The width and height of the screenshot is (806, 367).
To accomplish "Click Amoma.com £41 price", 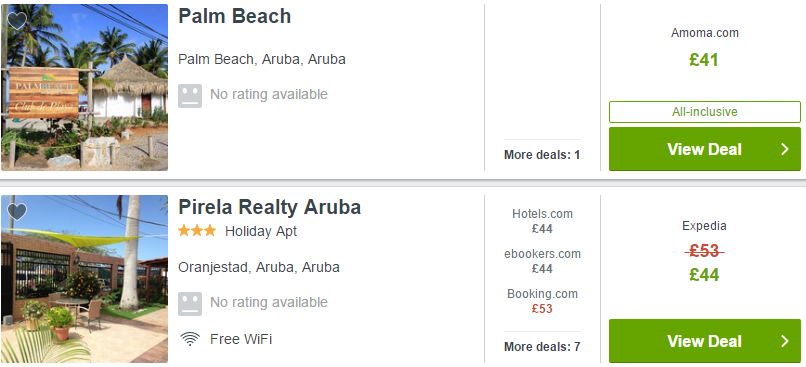I will coord(704,60).
